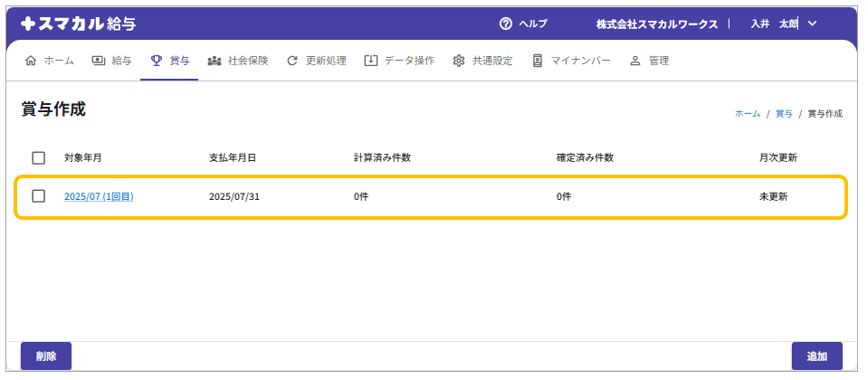Go to ホーム via breadcrumb link

[x=747, y=114]
